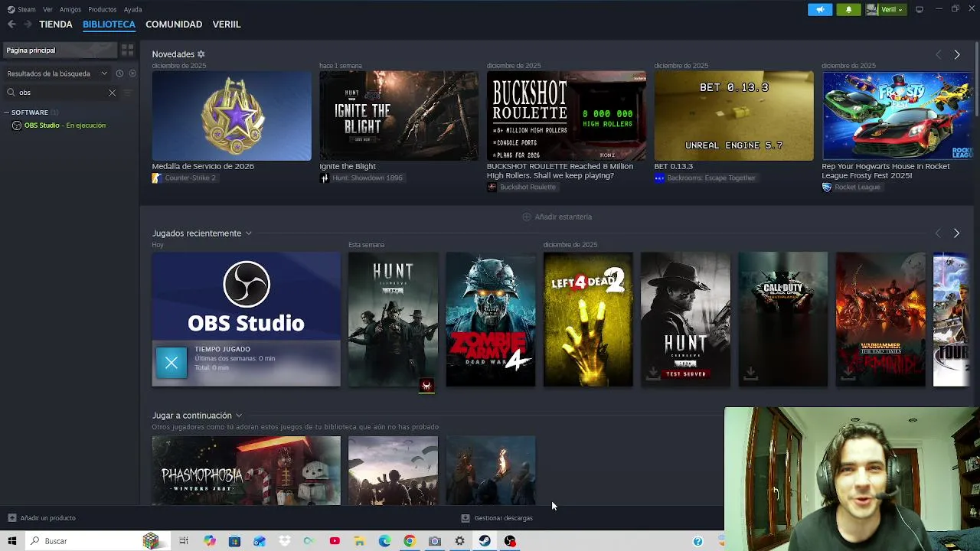Open the Zombie Army 4 cover
The image size is (980, 551).
[x=491, y=319]
